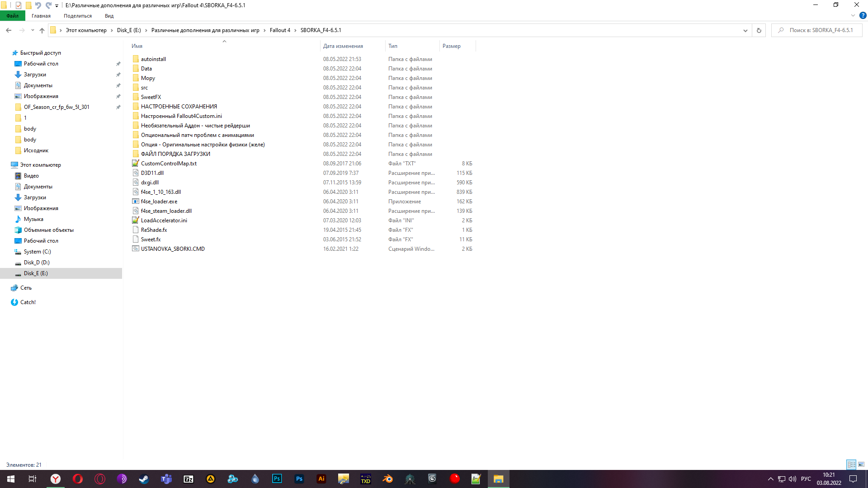Open Blender from the taskbar
The image size is (868, 488).
(388, 479)
